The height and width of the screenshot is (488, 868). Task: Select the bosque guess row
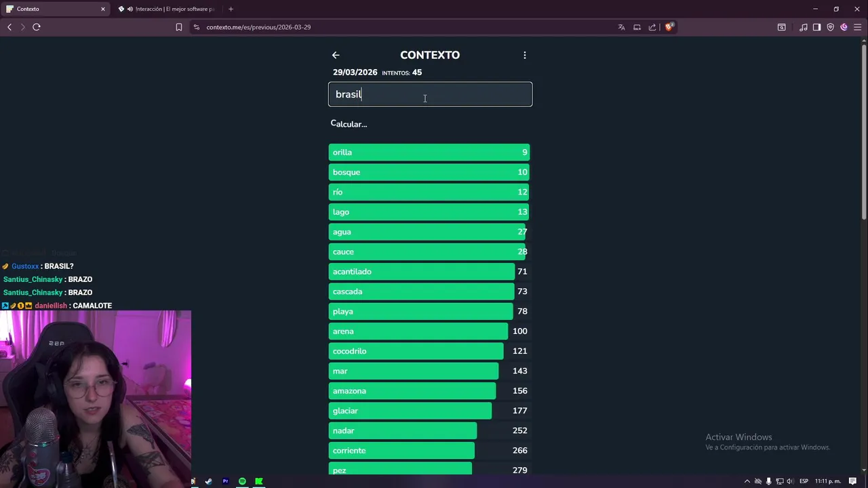(x=430, y=172)
